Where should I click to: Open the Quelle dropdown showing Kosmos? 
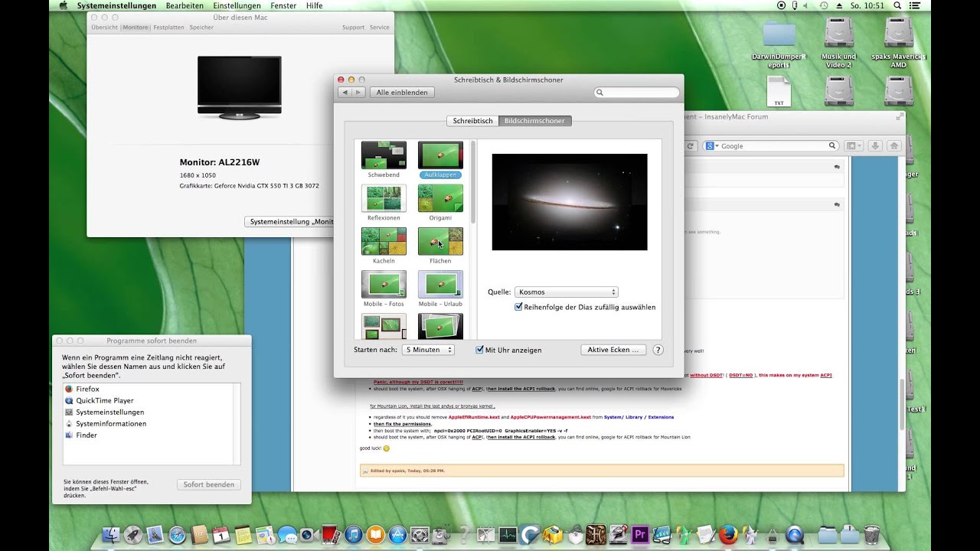(x=567, y=292)
